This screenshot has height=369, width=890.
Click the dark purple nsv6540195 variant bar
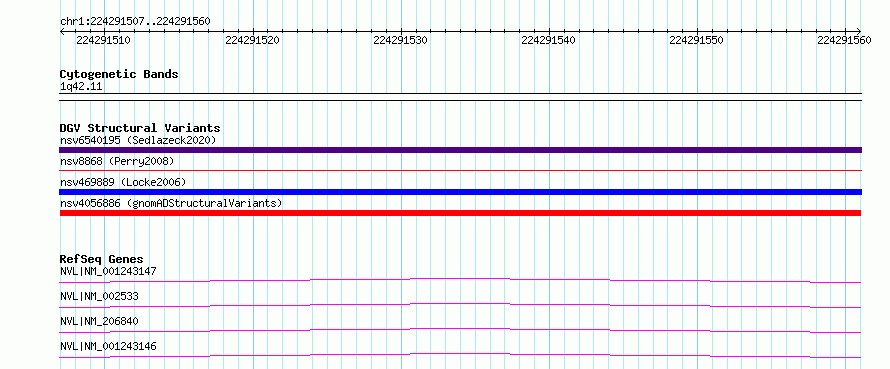(460, 150)
